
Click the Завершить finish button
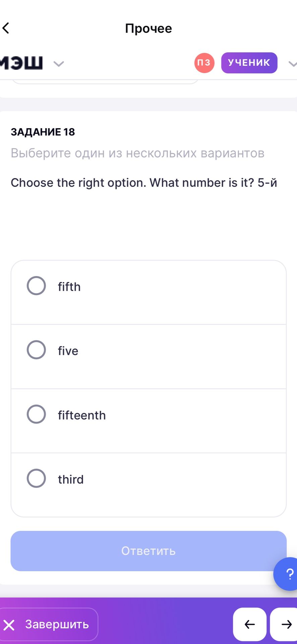coord(49,624)
